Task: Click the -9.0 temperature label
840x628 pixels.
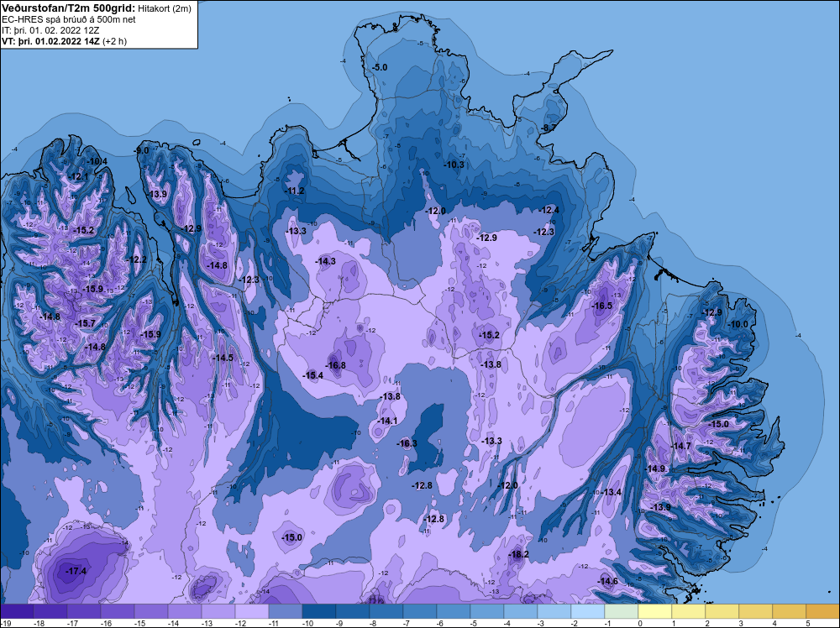Action: (141, 150)
